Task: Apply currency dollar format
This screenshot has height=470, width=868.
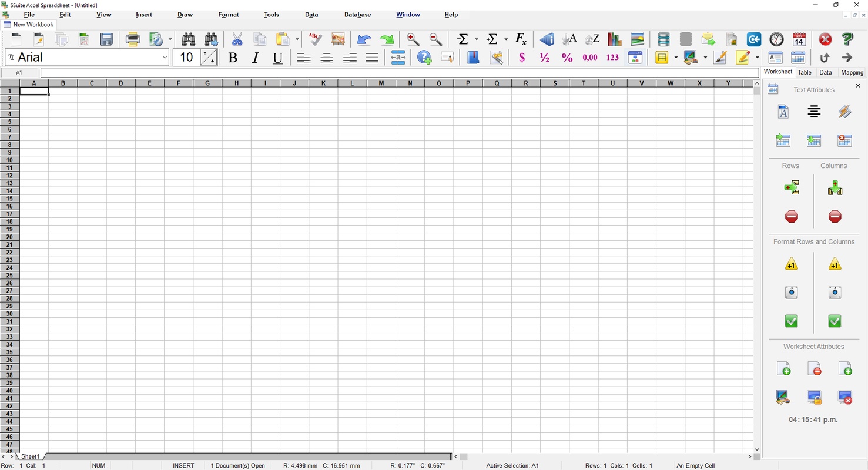Action: [522, 58]
